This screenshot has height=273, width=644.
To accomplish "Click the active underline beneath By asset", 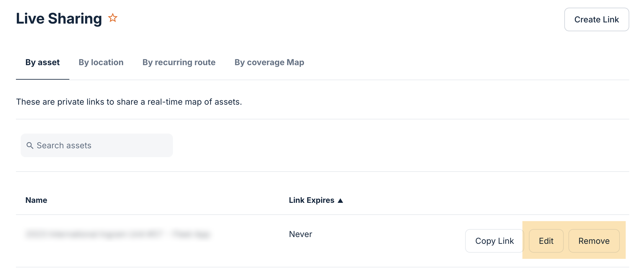I will pyautogui.click(x=43, y=79).
